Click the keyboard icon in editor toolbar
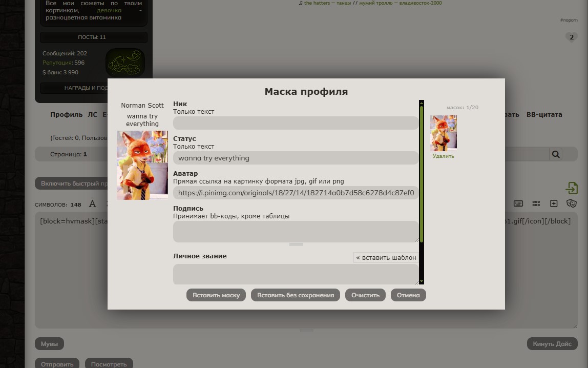 pos(518,203)
